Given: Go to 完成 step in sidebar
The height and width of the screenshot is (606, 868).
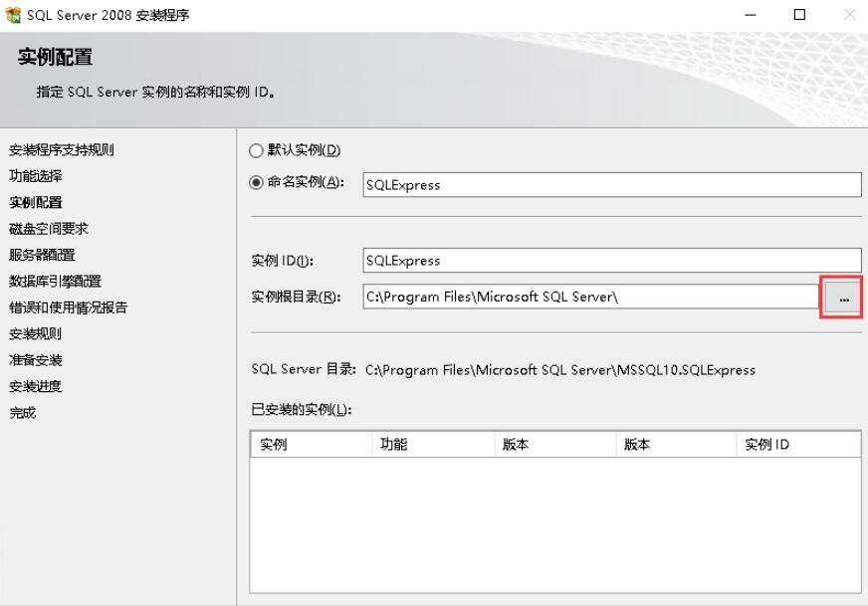Looking at the screenshot, I should (23, 413).
